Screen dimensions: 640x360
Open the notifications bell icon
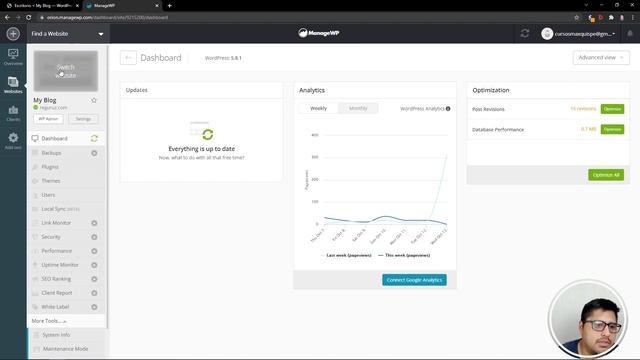pos(630,33)
